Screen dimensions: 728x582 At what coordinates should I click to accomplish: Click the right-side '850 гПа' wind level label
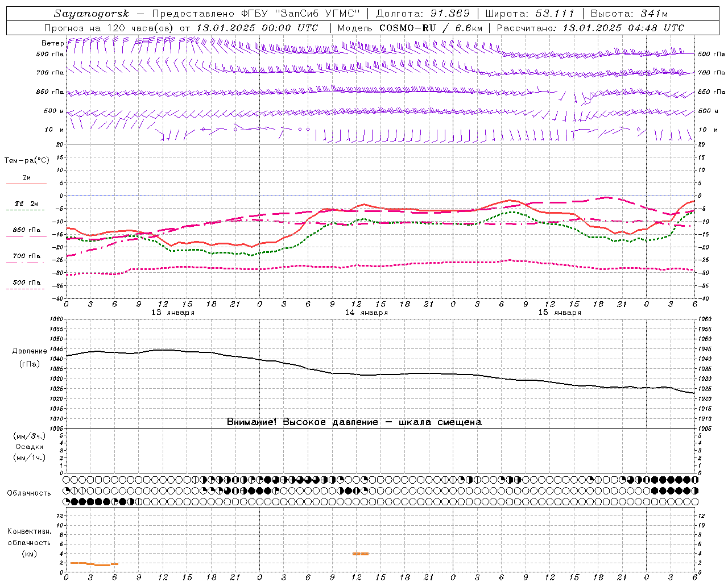click(712, 92)
